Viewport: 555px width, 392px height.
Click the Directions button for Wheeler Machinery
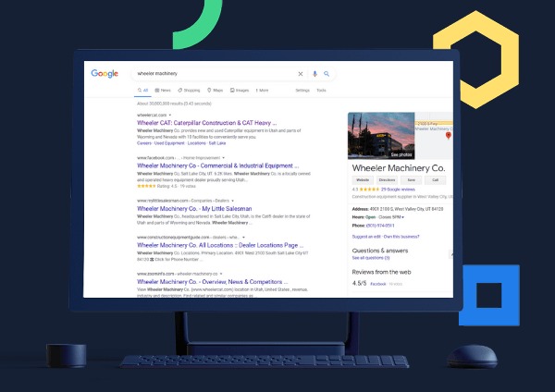tap(388, 182)
